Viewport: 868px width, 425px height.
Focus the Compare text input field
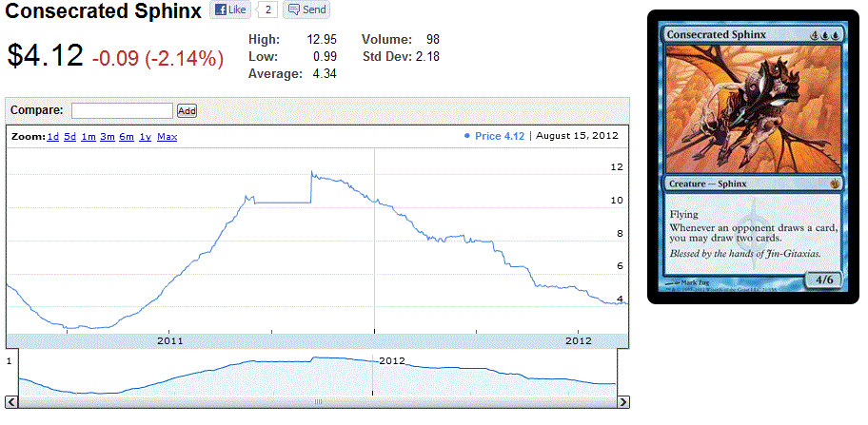(122, 111)
